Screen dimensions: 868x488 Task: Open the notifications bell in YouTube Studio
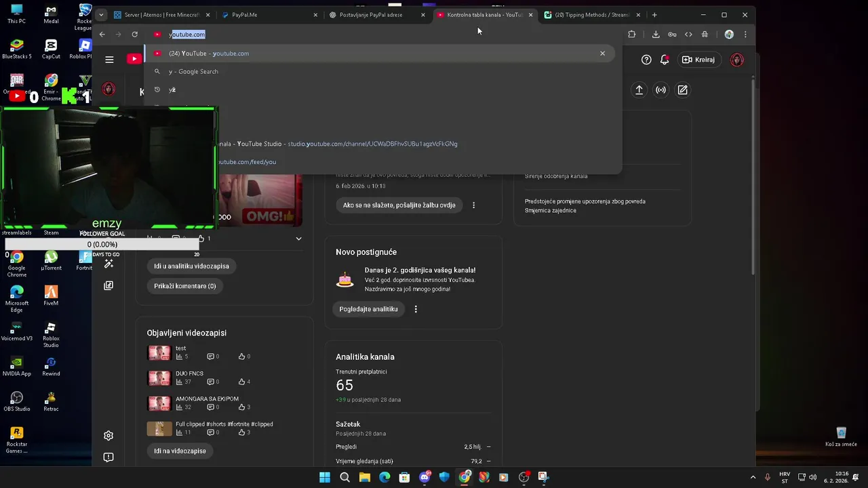tap(665, 60)
